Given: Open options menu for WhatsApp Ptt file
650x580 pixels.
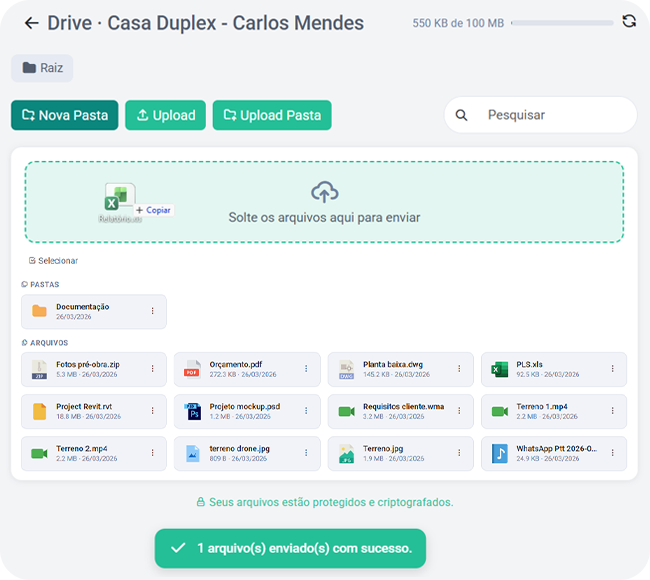Looking at the screenshot, I should pos(612,453).
